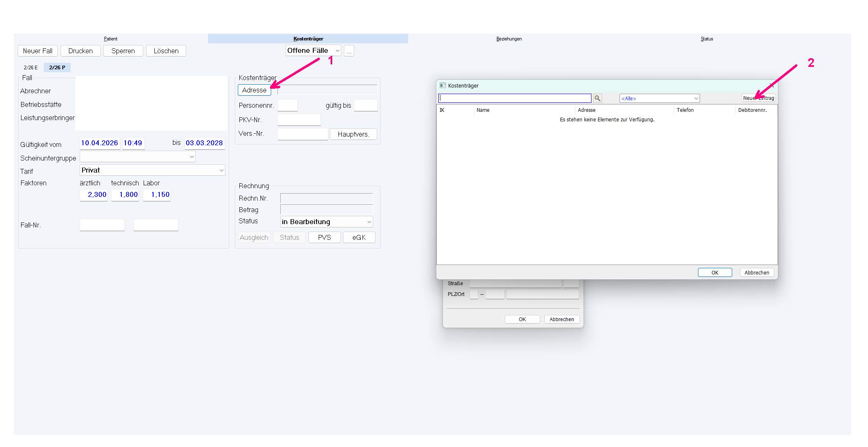Open the Status tab at top
This screenshot has width=868, height=447.
coord(707,39)
